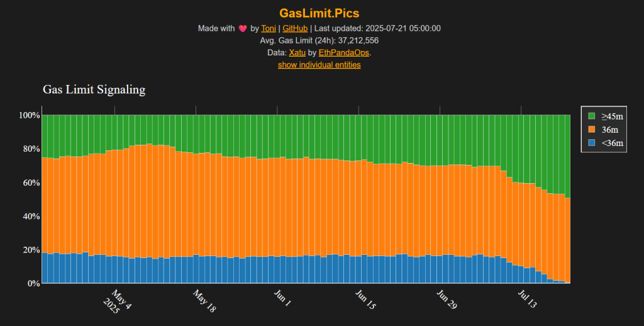Click the Gas Limit Signaling chart title
This screenshot has width=644, height=326.
[94, 90]
